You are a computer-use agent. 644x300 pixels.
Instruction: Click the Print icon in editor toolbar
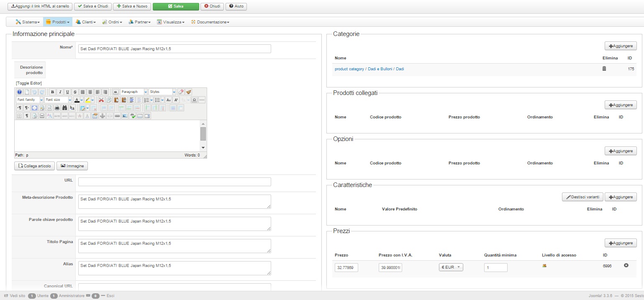click(57, 108)
